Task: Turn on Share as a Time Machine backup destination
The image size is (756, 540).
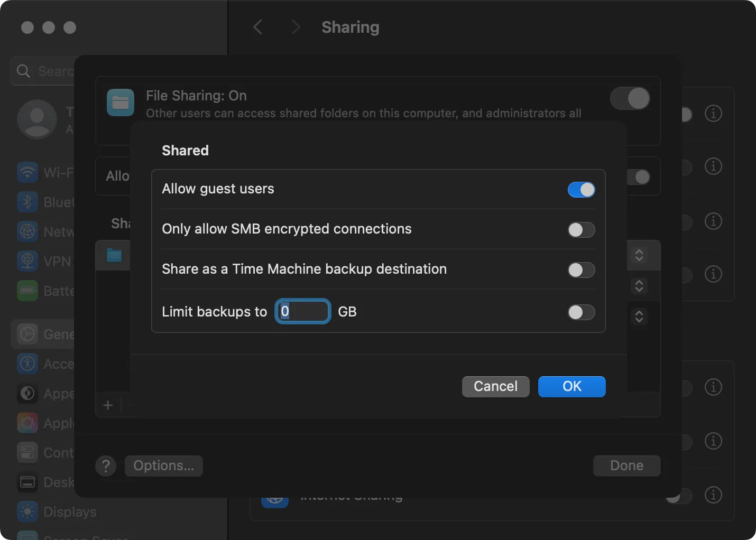Action: pos(581,270)
